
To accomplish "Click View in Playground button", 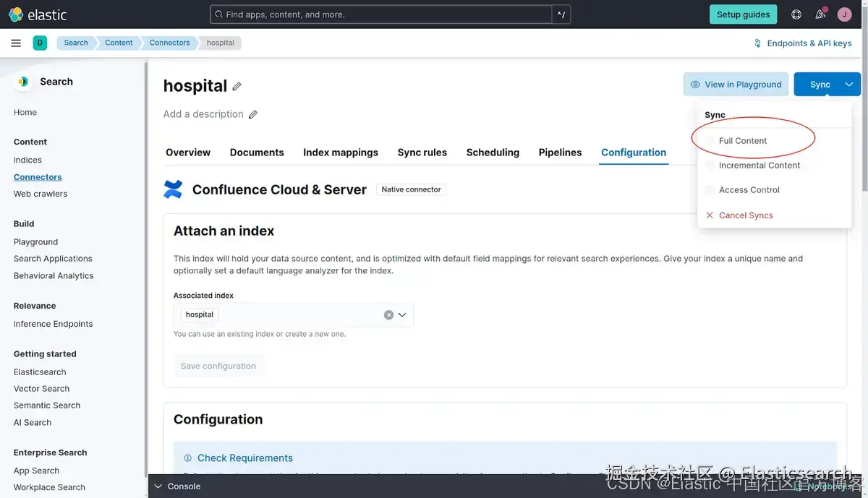I will 736,85.
